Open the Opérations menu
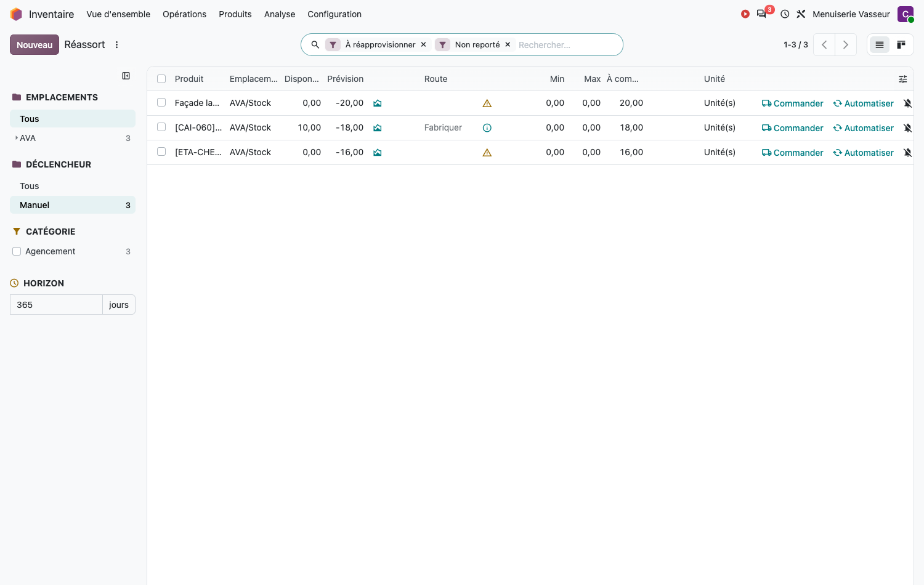This screenshot has height=585, width=924. (185, 14)
